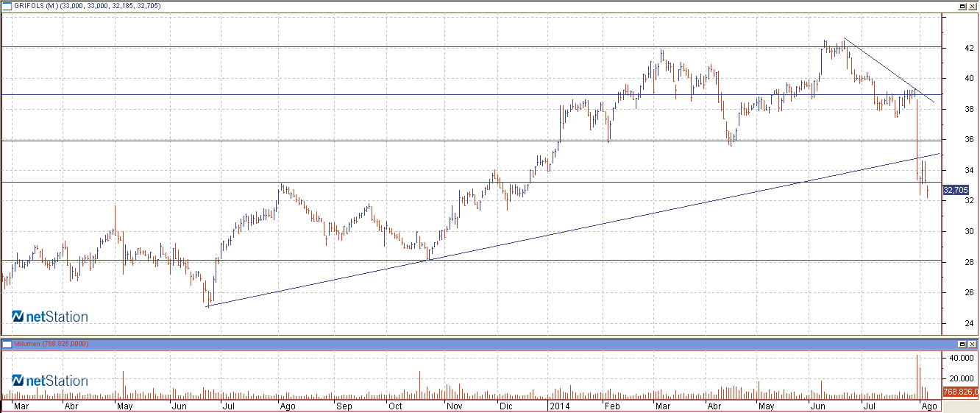Click the tallest volume bar near Ago 2014

[917, 377]
